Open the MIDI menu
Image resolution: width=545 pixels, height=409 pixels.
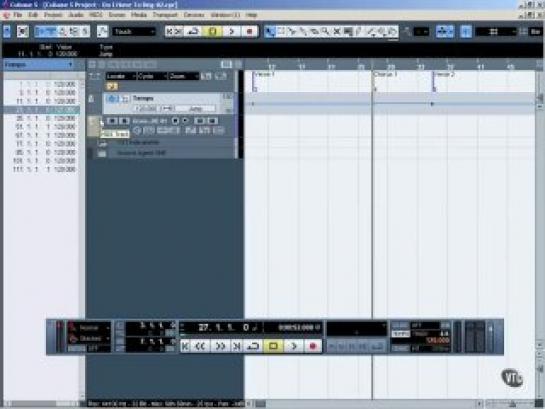(x=96, y=15)
